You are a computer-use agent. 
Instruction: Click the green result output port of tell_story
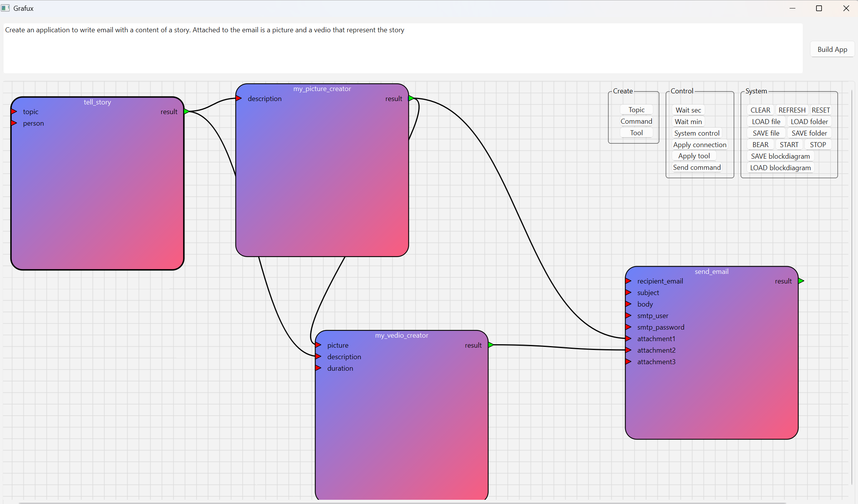point(186,112)
